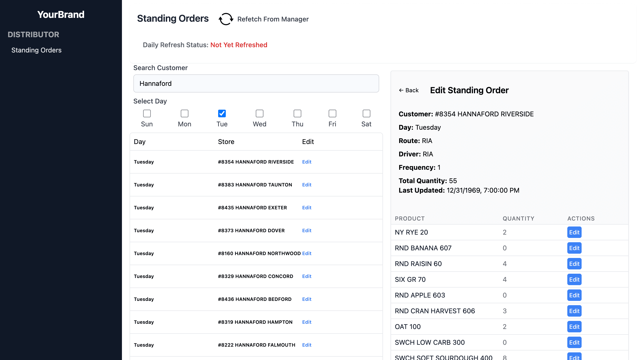The image size is (644, 360).
Task: Click the Store column header
Action: click(x=226, y=142)
